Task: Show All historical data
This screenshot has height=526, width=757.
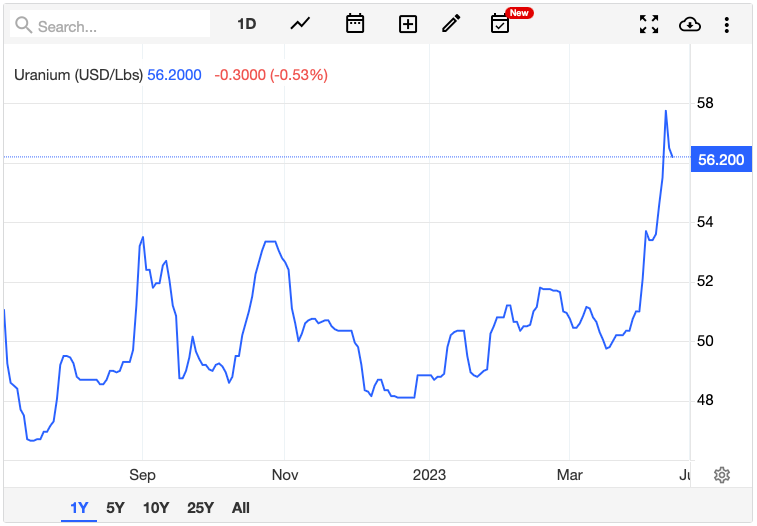Action: pyautogui.click(x=240, y=508)
